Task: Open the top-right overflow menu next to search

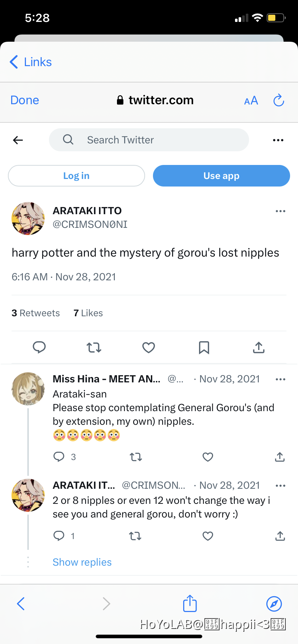Action: tap(278, 140)
